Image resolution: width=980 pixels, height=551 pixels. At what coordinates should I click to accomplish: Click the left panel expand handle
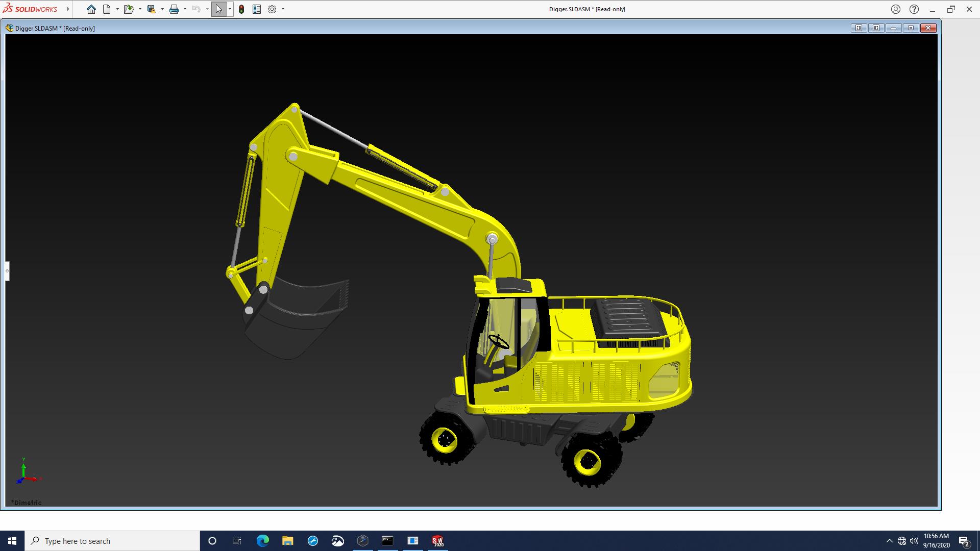[7, 271]
